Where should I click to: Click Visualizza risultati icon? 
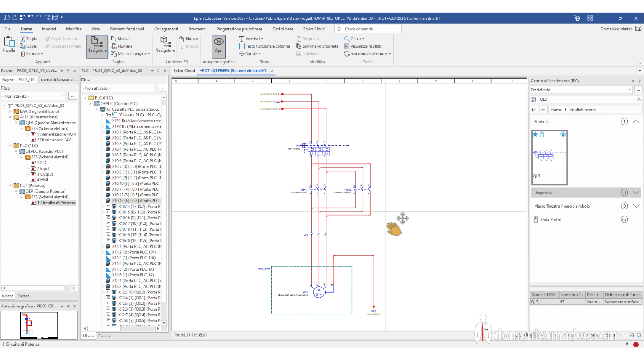(347, 46)
